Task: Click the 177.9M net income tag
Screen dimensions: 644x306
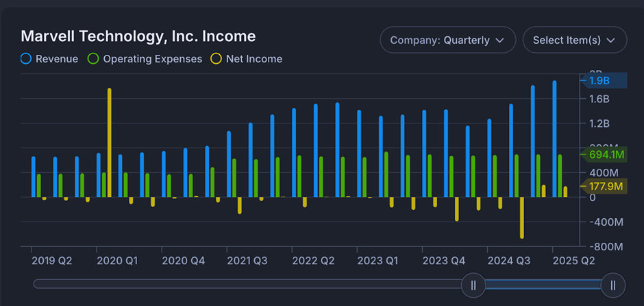Action: (x=604, y=187)
